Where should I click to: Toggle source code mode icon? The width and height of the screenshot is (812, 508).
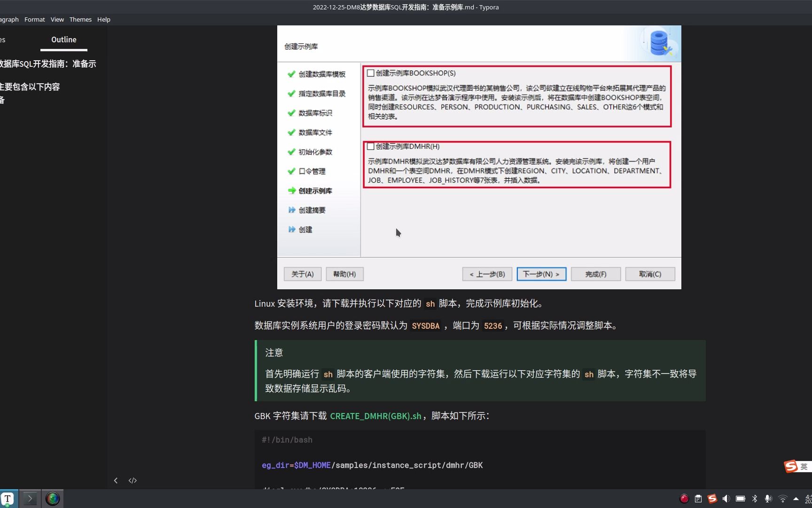(x=133, y=480)
